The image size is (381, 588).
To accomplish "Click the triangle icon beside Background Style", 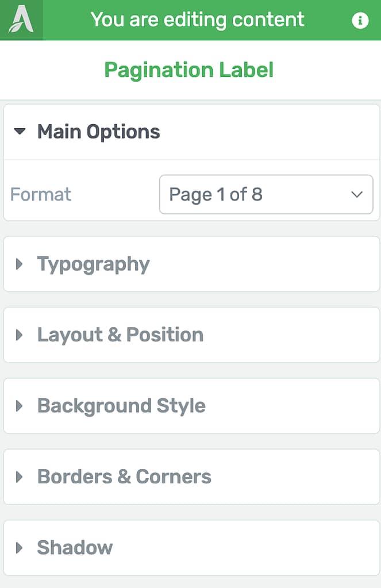I will 19,406.
